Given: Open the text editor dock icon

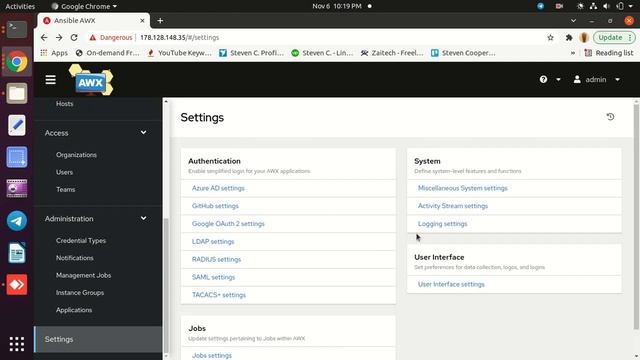Looking at the screenshot, I should point(17,125).
